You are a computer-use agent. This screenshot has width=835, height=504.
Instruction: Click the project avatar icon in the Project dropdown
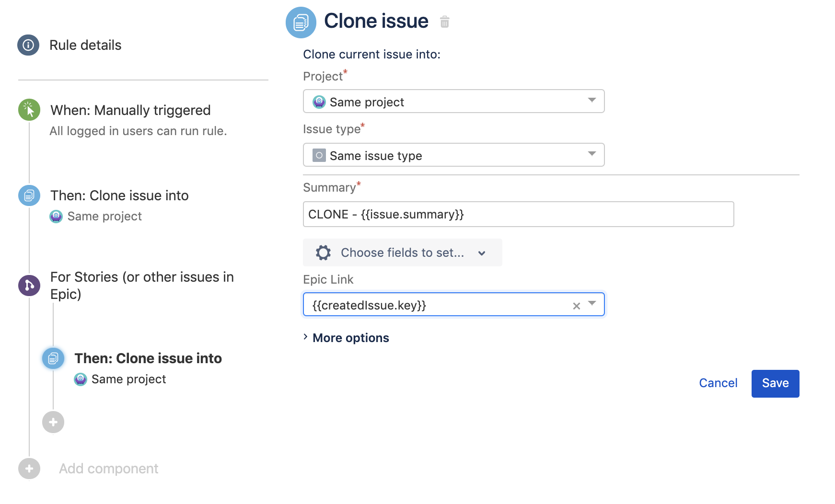click(318, 102)
